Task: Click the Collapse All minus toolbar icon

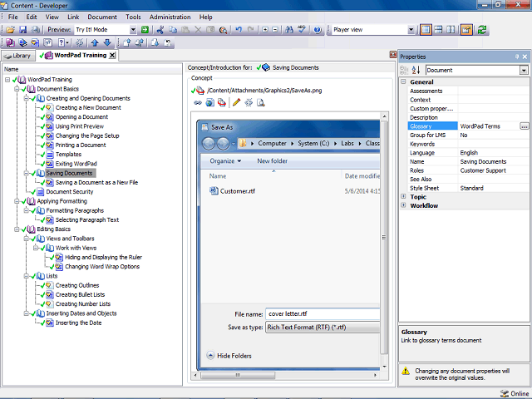Action: coord(275,30)
